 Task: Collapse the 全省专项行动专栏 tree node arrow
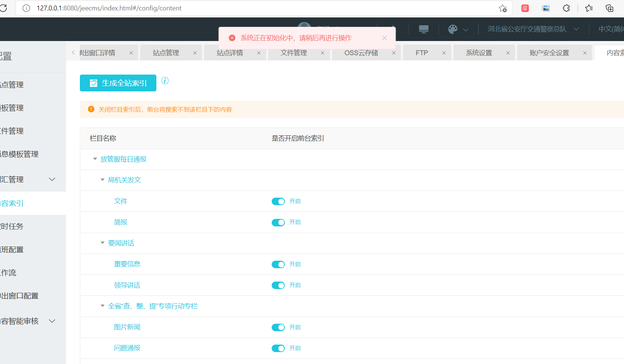(x=102, y=306)
